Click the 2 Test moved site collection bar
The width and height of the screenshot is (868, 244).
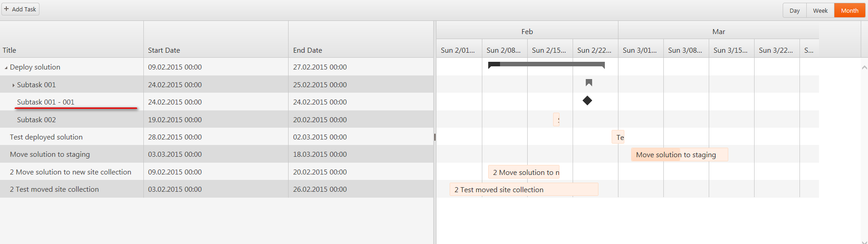pos(524,189)
